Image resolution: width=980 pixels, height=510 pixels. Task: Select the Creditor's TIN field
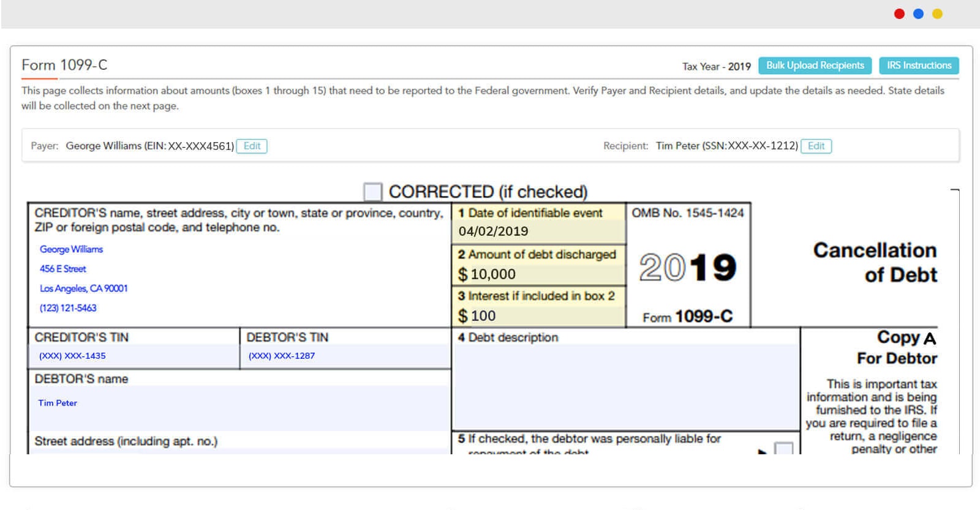pos(134,356)
